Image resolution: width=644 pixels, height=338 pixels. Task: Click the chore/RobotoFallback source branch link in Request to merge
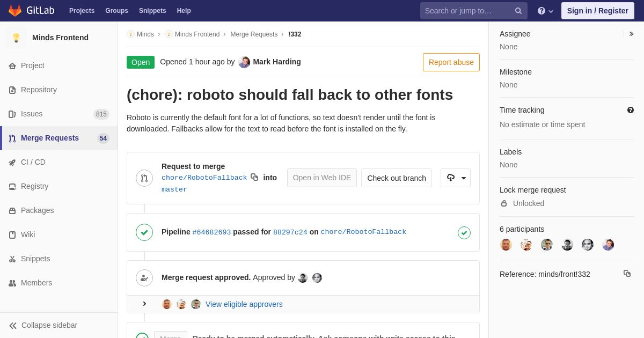pos(204,178)
